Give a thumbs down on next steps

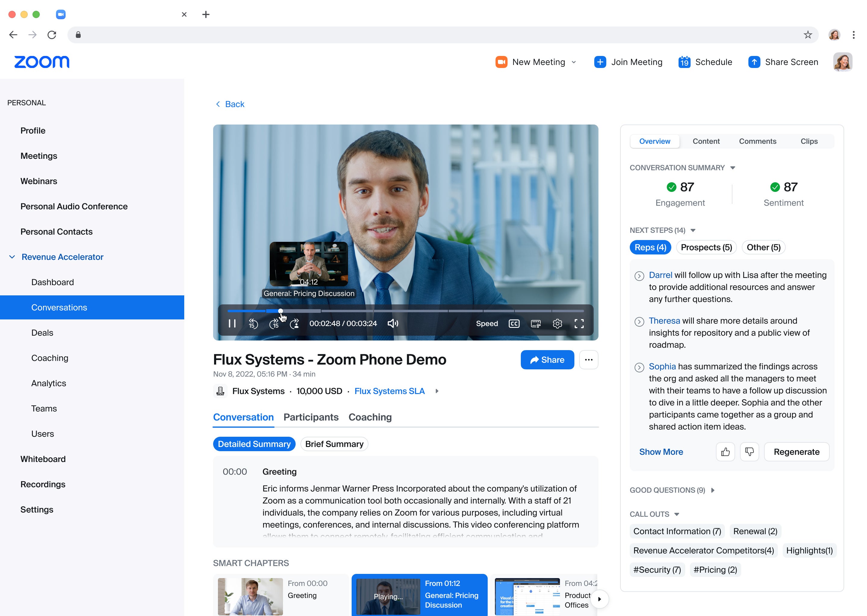749,452
